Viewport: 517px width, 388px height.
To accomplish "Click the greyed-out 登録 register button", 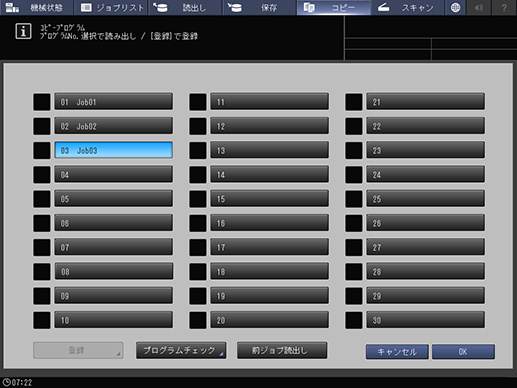I will 78,350.
